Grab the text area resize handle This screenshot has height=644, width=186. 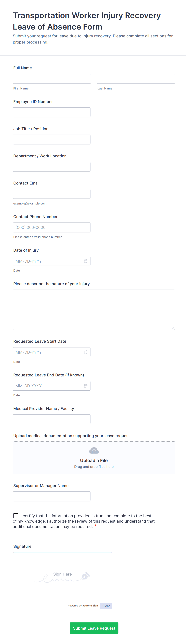173,327
